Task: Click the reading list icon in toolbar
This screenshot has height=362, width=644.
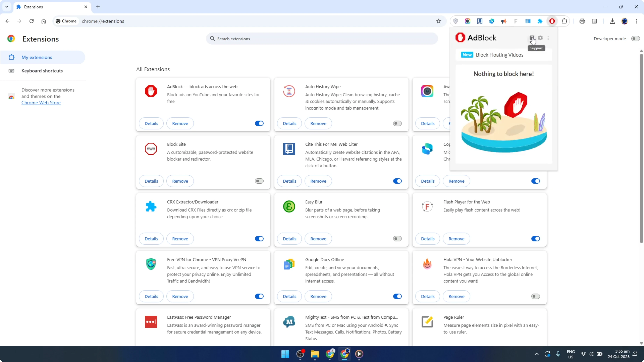Action: 594,21
